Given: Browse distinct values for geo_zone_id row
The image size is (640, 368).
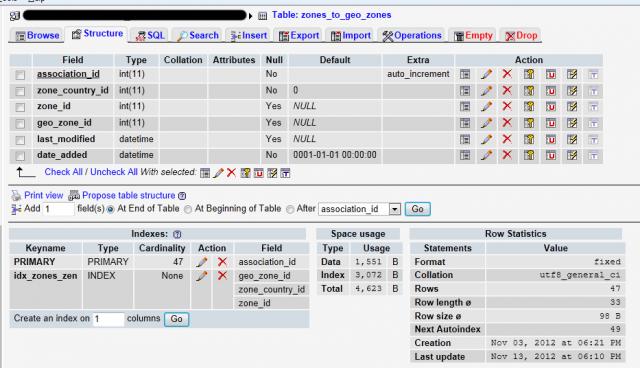Looking at the screenshot, I should [x=464, y=123].
